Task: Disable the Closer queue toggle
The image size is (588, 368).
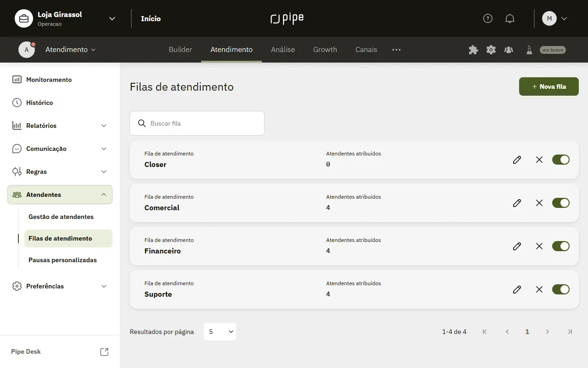Action: pos(561,160)
